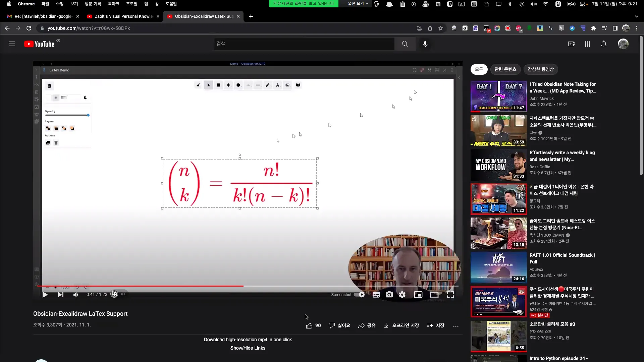This screenshot has height=362, width=644.
Task: Enable miniplayer mode
Action: pos(418,295)
